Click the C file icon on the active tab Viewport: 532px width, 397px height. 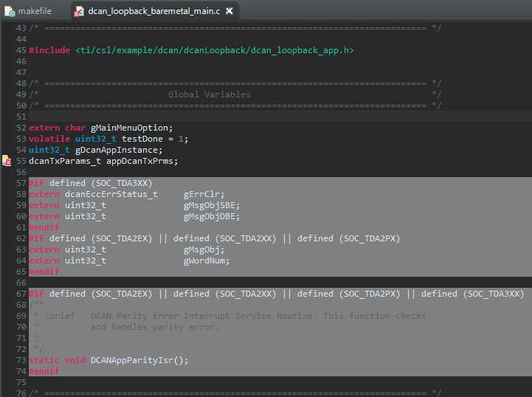click(79, 12)
